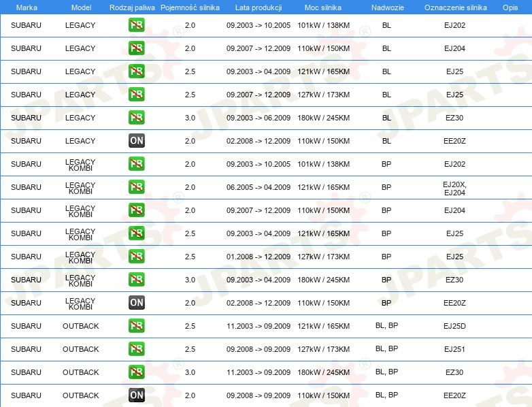Select EZ30 in Legacy BL row
Screen dimensions: 532x407
pos(454,118)
